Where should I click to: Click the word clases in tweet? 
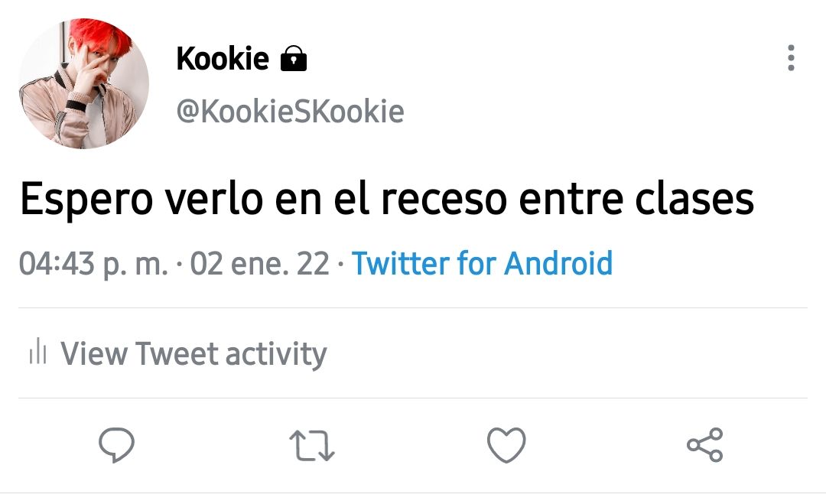[694, 199]
